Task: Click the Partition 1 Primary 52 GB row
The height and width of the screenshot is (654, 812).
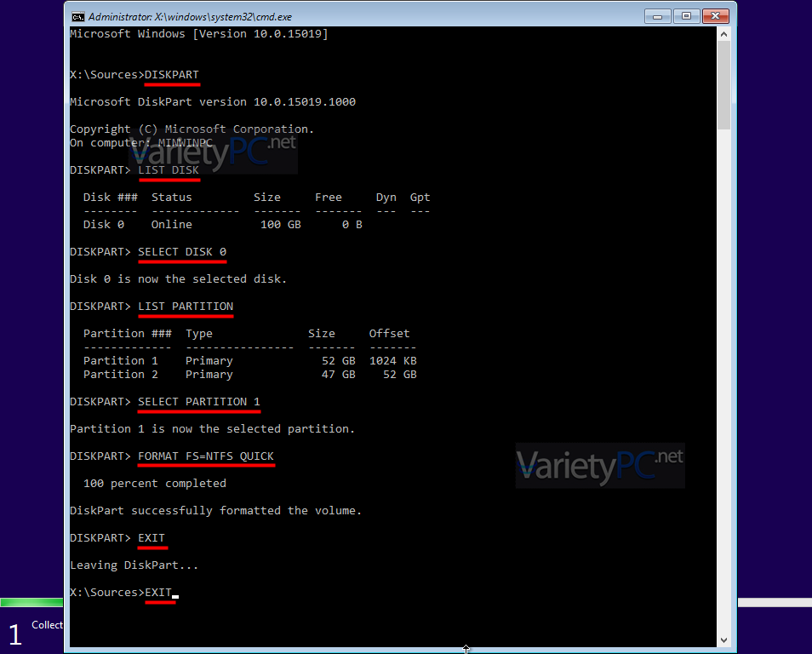Action: pos(249,361)
